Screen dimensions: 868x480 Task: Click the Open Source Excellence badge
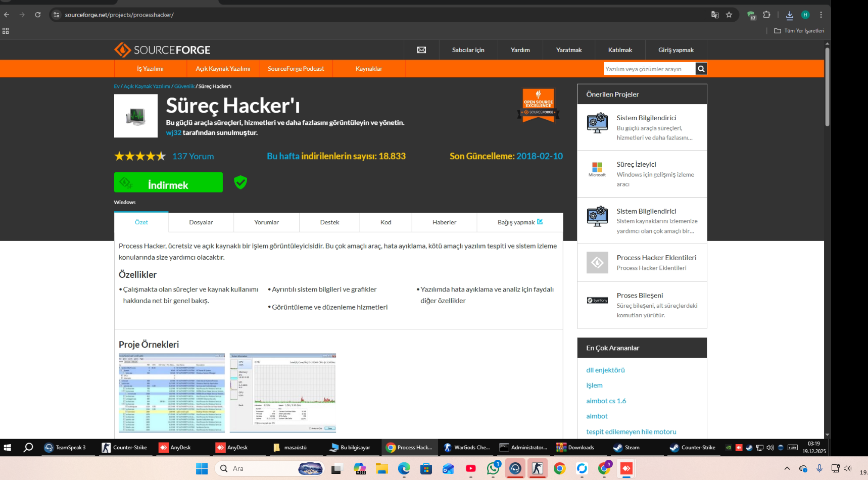coord(538,106)
